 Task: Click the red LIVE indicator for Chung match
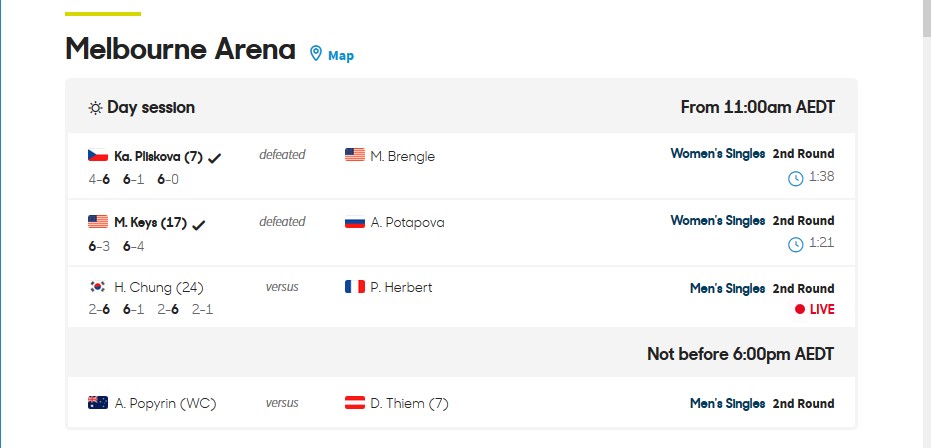pyautogui.click(x=815, y=309)
